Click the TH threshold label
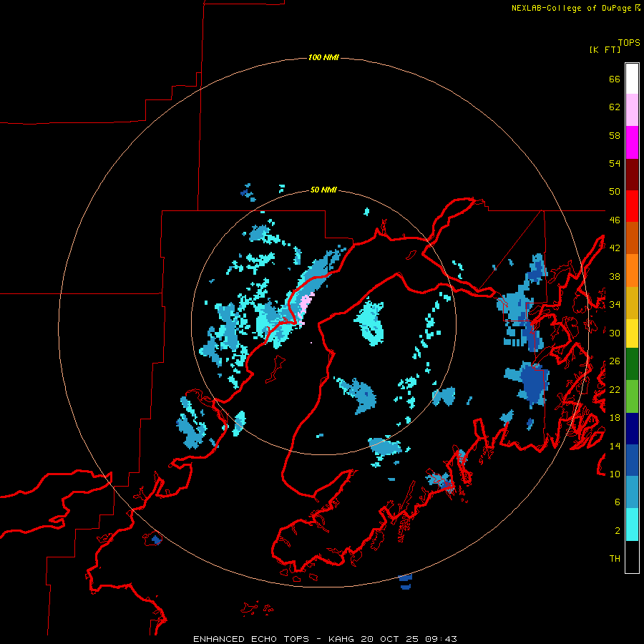Viewport: 644px width, 644px height. point(615,559)
